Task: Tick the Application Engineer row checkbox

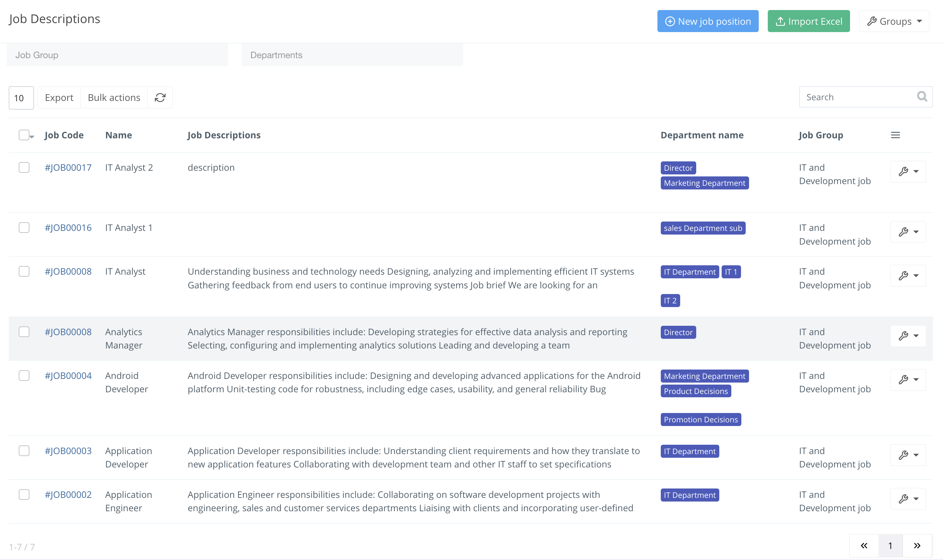Action: click(24, 494)
